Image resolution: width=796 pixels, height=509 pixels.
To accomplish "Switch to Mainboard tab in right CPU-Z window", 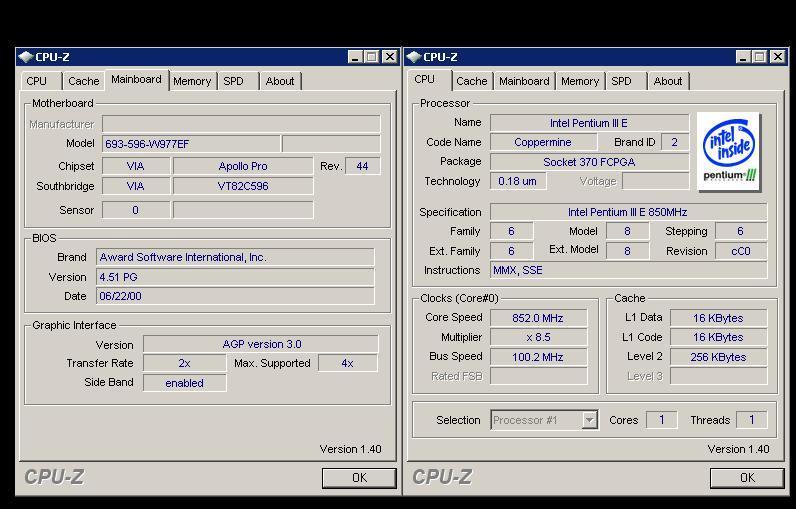I will coord(524,81).
